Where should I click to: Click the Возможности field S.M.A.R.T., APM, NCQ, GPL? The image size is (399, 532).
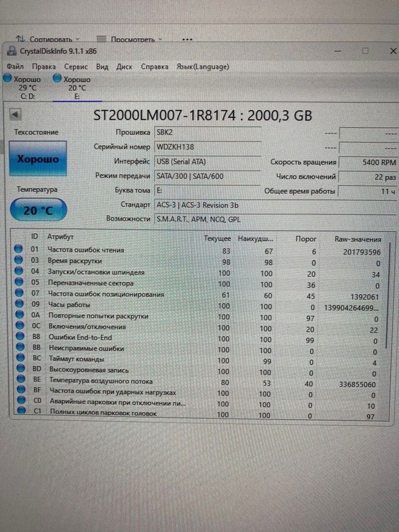[275, 219]
